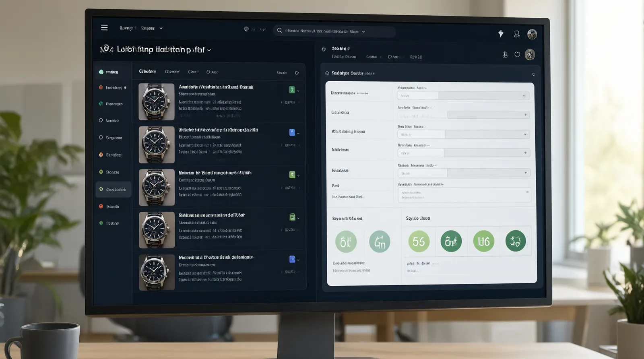This screenshot has width=644, height=359.
Task: Open the third watch listing thumbnail
Action: (157, 188)
